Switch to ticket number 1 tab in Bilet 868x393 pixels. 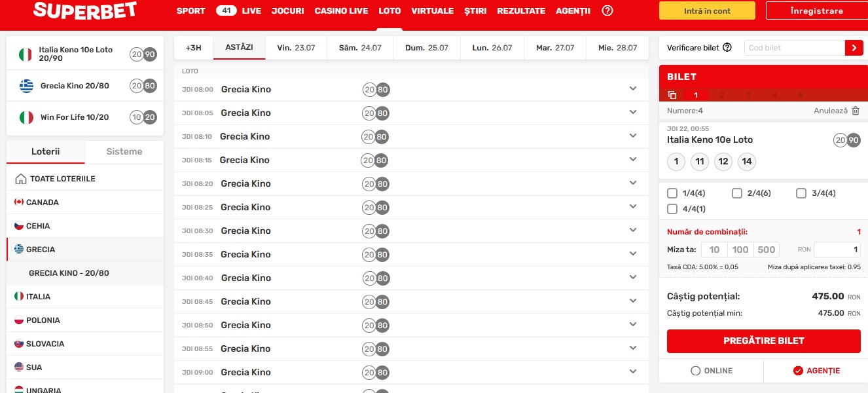(x=696, y=95)
